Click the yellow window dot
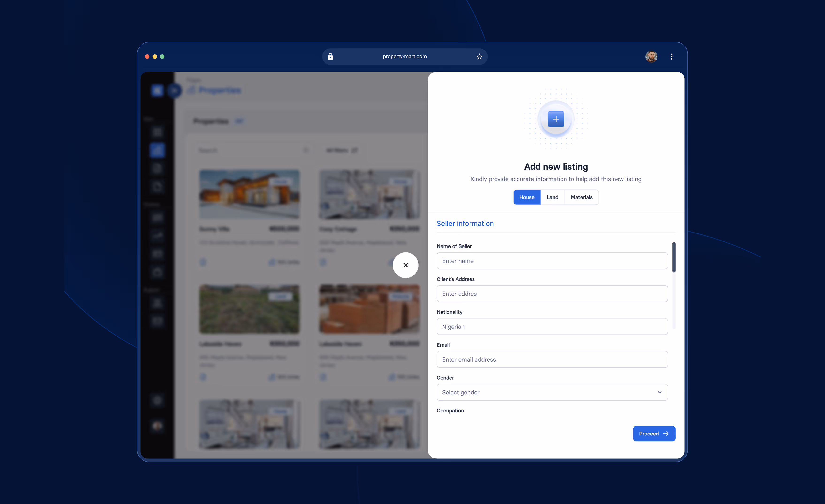Image resolution: width=825 pixels, height=504 pixels. (x=155, y=57)
